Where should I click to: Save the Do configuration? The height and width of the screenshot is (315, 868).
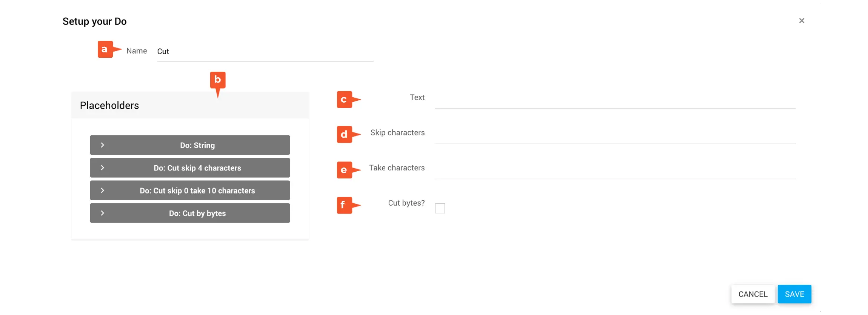point(794,294)
